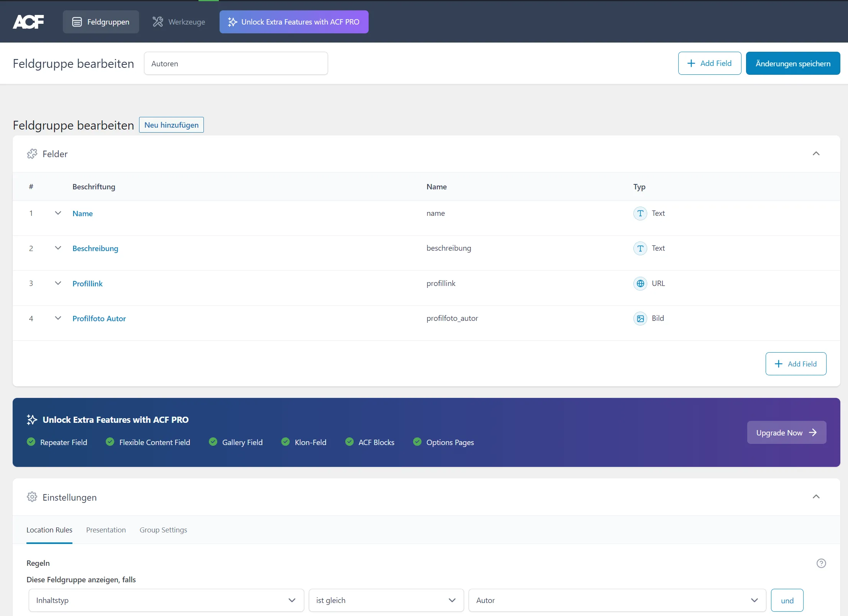This screenshot has width=848, height=616.
Task: Click Add Field in the top header
Action: [x=710, y=63]
